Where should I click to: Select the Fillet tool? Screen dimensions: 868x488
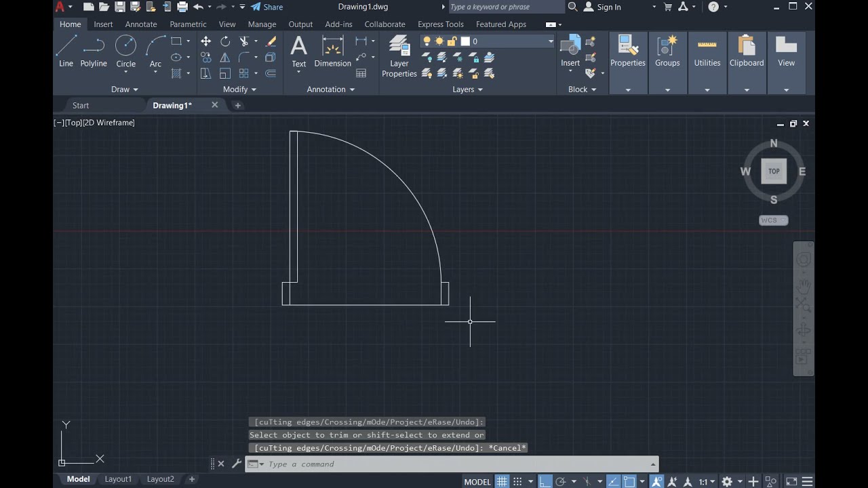[244, 58]
